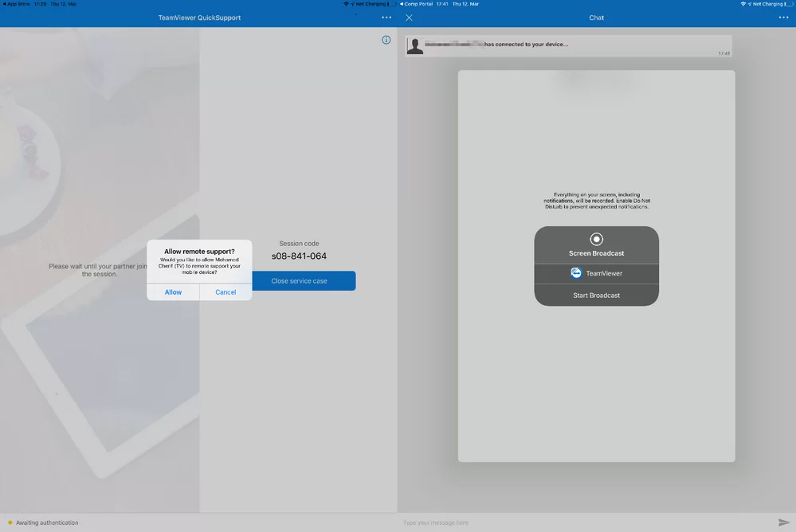The width and height of the screenshot is (796, 532).
Task: Return to the App Store via the back link
Action: 16,3
